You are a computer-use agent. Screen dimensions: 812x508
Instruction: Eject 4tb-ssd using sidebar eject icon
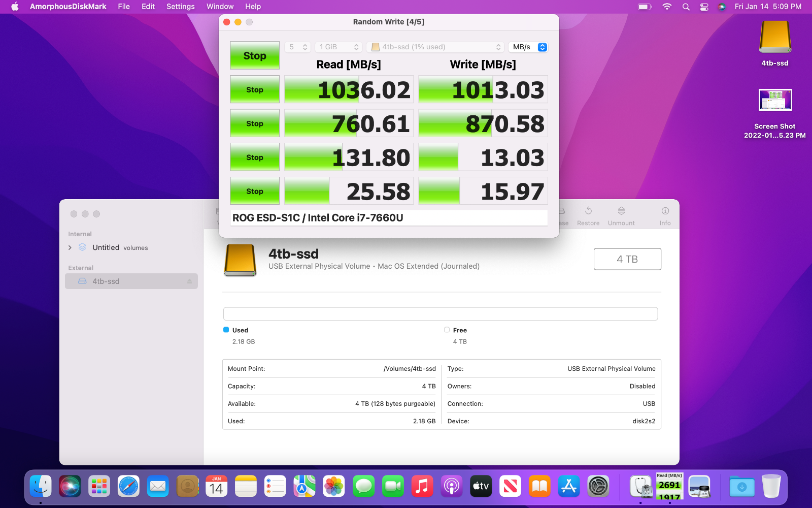pos(189,281)
